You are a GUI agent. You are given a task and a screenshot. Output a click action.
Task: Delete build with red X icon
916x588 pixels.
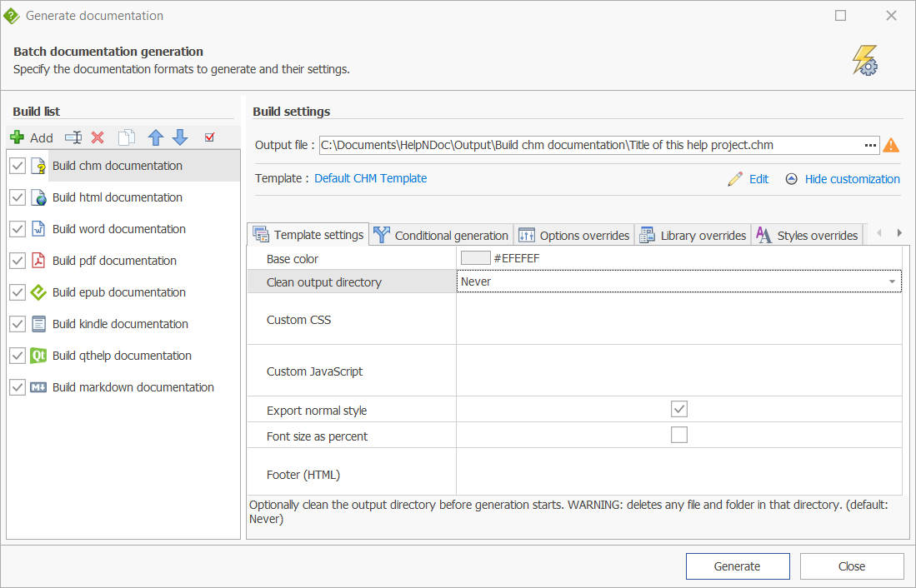(x=98, y=137)
